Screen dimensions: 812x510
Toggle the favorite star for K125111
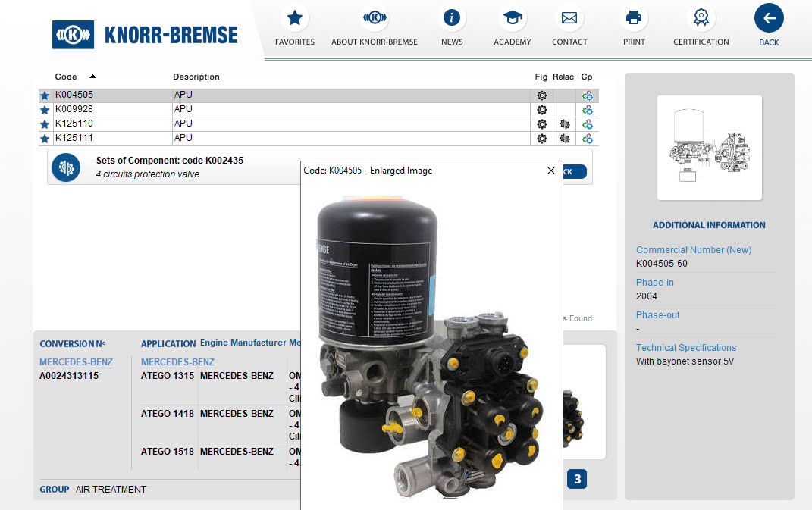pos(44,139)
